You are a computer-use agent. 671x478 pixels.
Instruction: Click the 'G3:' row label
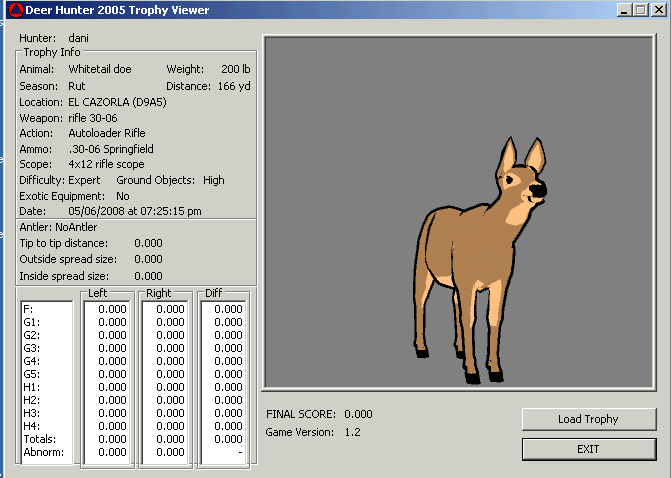click(x=32, y=348)
